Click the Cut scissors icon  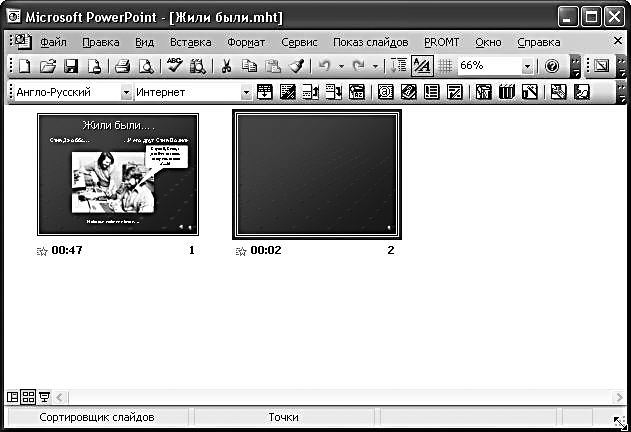tap(226, 67)
